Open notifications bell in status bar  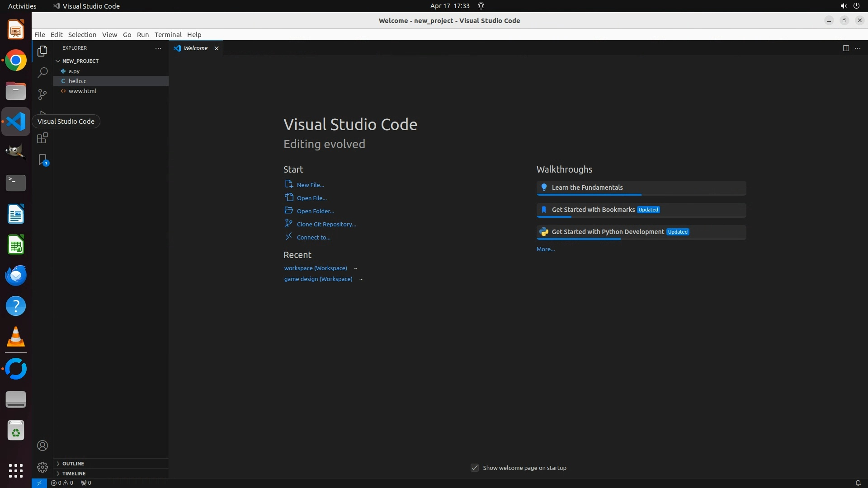858,483
